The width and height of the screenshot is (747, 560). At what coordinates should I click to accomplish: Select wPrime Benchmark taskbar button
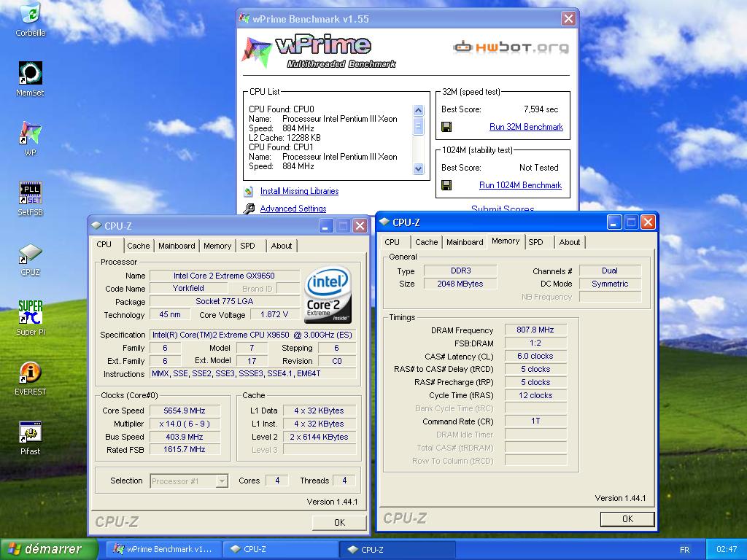click(163, 549)
